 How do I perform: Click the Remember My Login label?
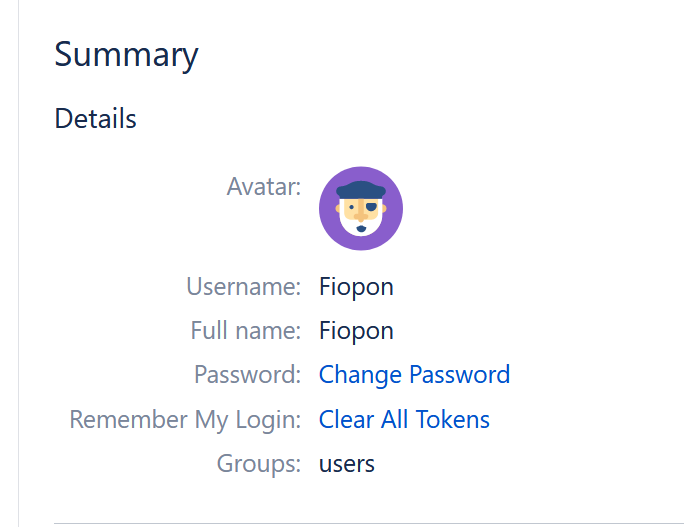[185, 419]
